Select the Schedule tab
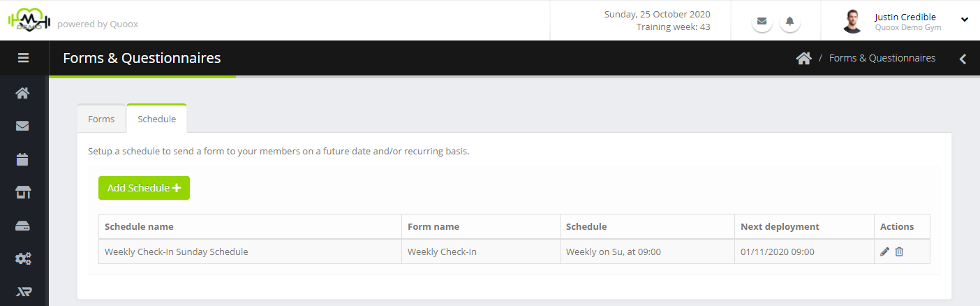 pos(157,119)
